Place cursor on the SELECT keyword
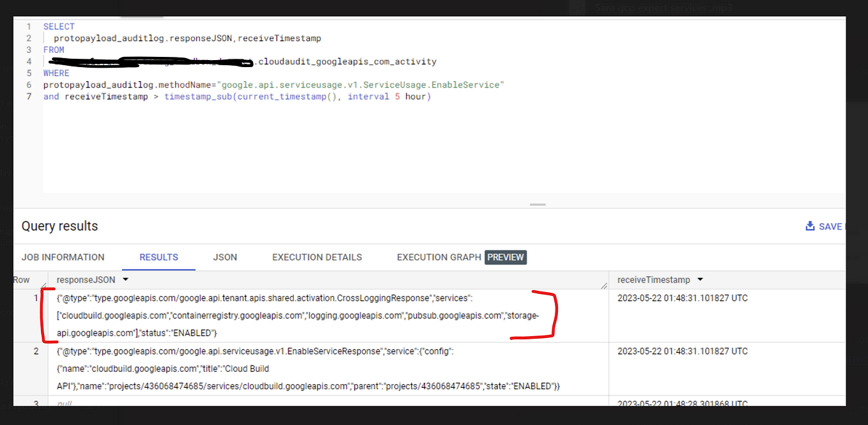Screen dimensions: 868x425 click(59, 26)
